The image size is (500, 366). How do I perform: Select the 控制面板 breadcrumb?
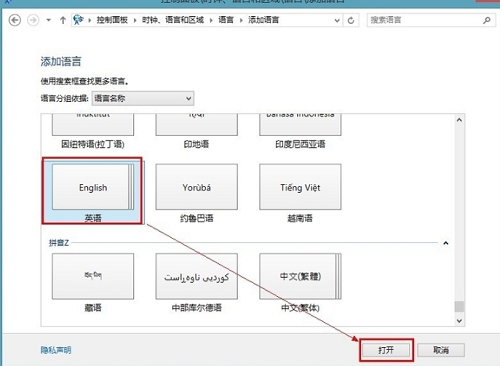click(x=112, y=20)
